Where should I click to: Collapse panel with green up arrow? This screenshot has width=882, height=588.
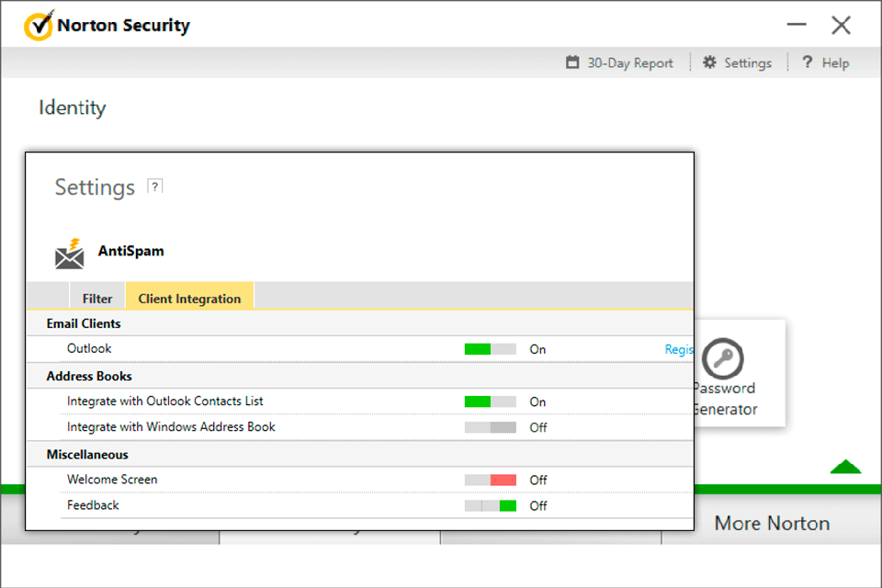(844, 468)
